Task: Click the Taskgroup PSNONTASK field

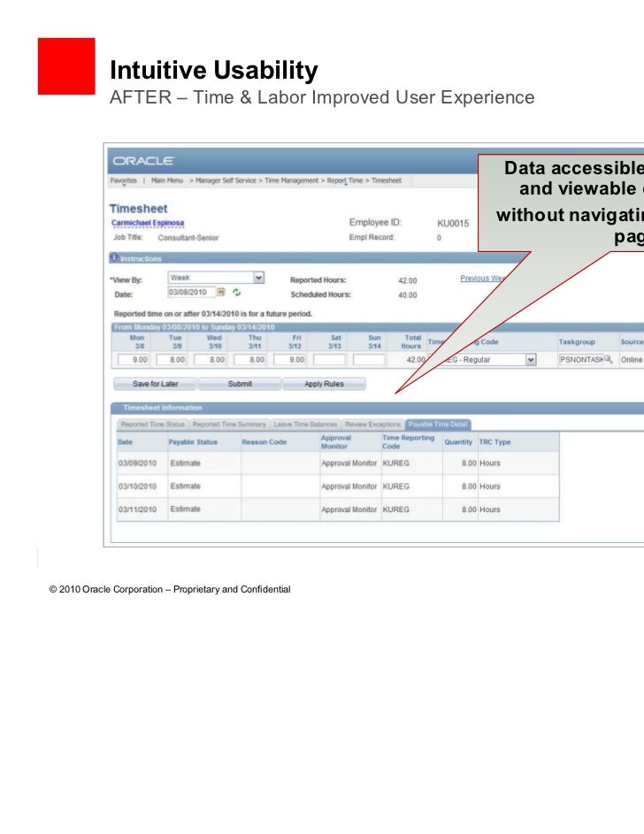Action: pos(581,360)
